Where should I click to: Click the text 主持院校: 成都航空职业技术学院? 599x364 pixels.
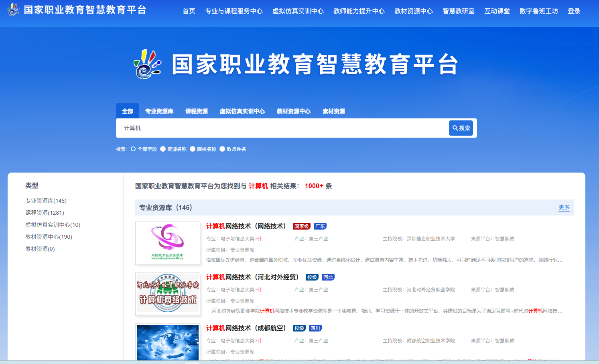point(419,341)
